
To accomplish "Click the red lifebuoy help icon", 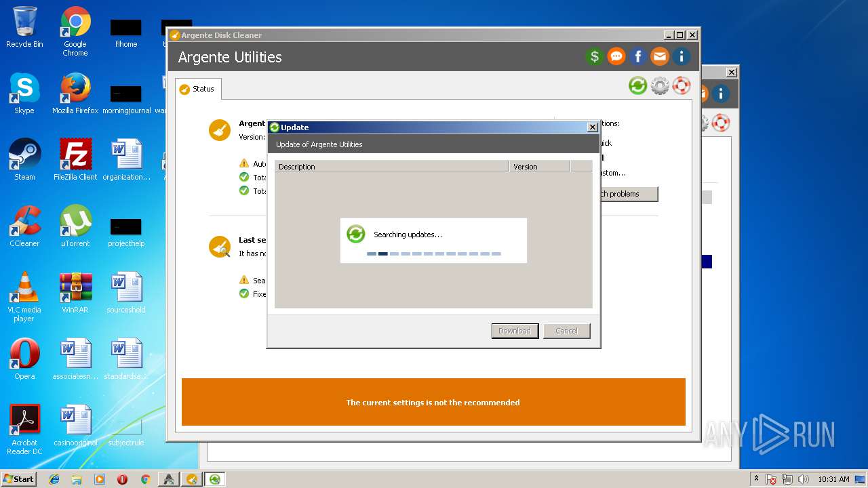I will pos(682,85).
